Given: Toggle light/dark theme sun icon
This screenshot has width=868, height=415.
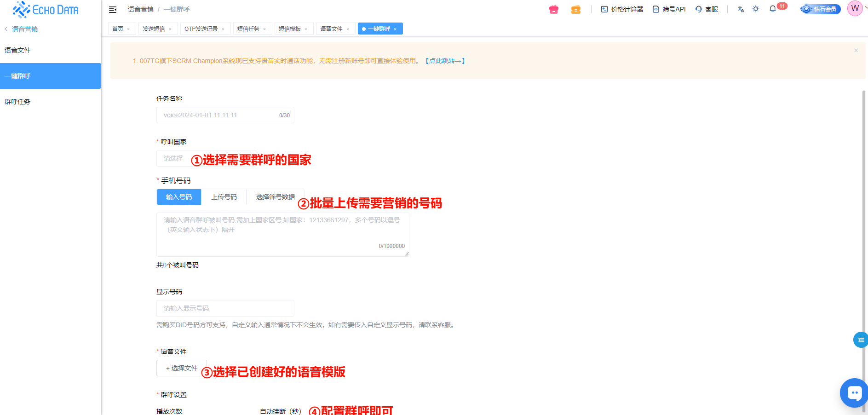Looking at the screenshot, I should click(x=756, y=9).
